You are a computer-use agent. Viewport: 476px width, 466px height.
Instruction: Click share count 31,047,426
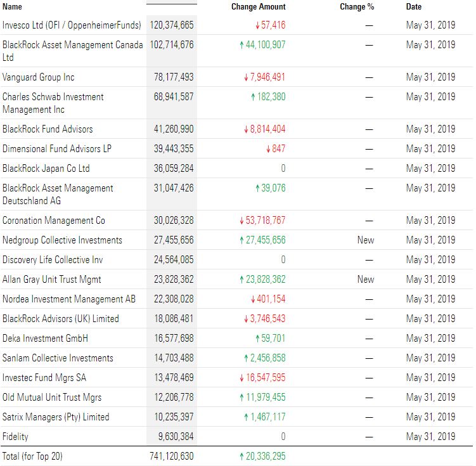[x=174, y=188]
